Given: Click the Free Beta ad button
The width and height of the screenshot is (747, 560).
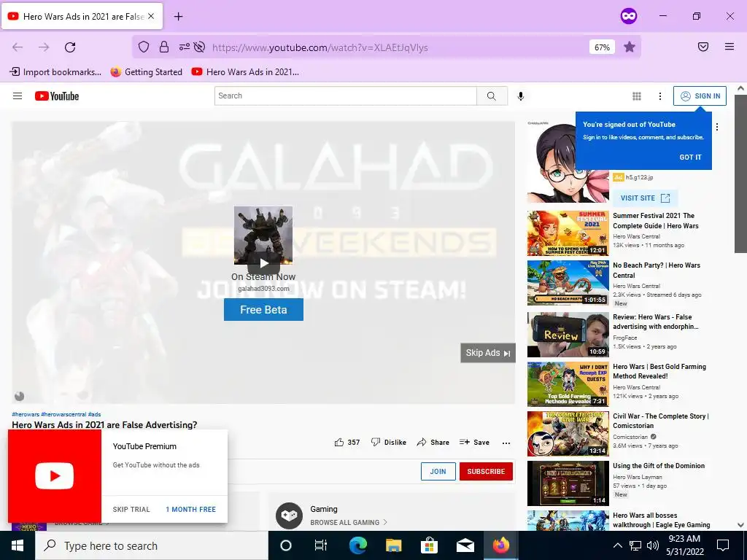Looking at the screenshot, I should (263, 309).
